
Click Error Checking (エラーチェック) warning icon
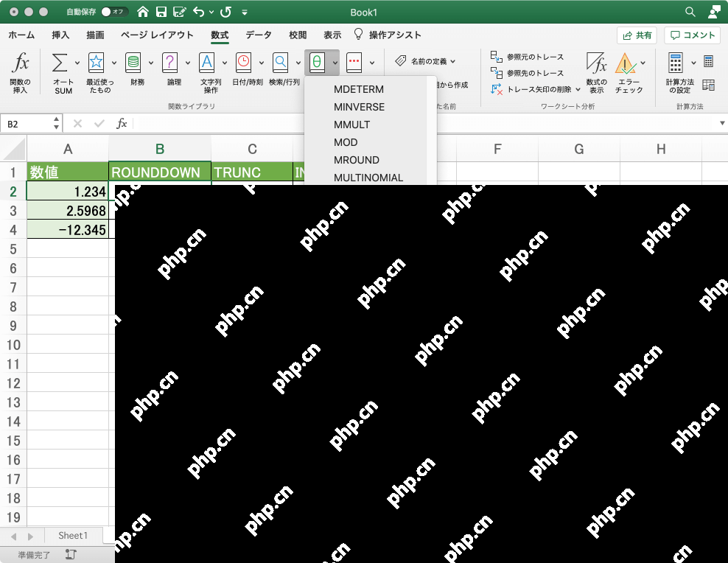[626, 63]
